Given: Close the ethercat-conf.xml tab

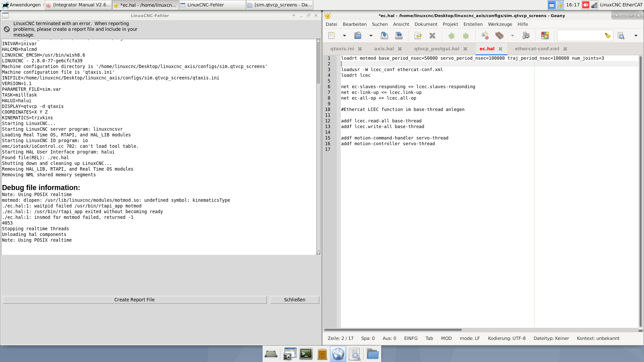Looking at the screenshot, I should (x=565, y=49).
